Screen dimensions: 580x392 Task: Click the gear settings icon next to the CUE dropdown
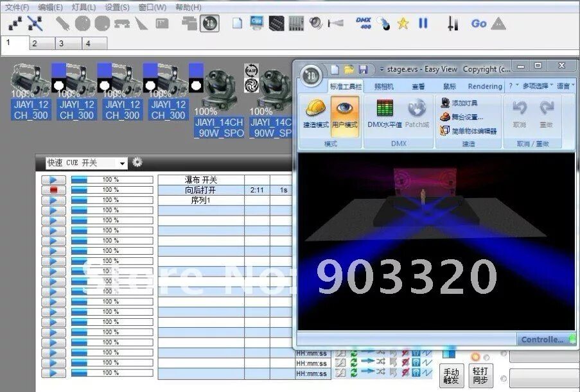(137, 162)
